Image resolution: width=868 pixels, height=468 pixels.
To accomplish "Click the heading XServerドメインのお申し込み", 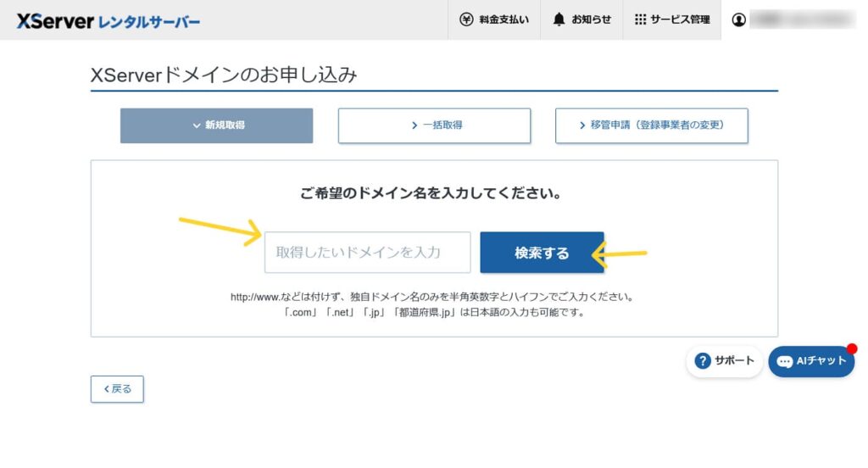I will (224, 75).
